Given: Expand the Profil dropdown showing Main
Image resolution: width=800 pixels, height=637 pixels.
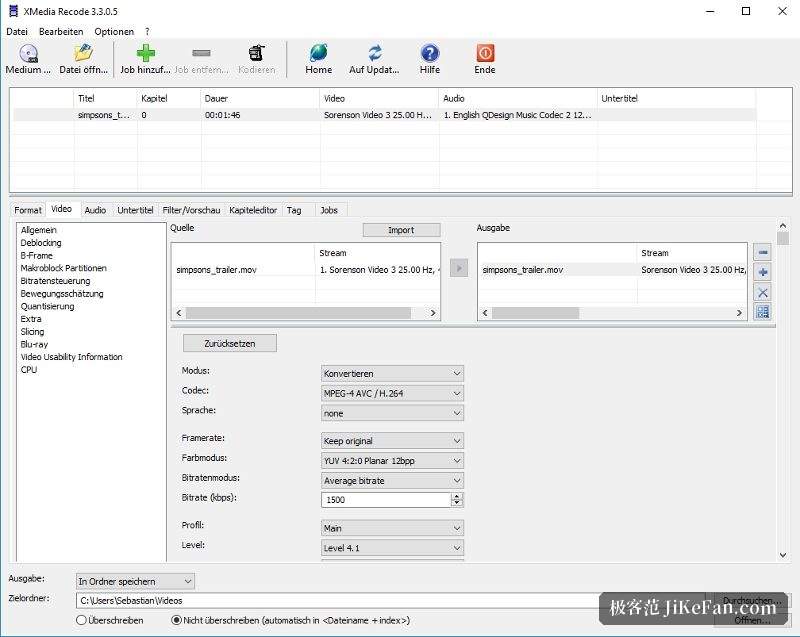Looking at the screenshot, I should click(x=392, y=528).
